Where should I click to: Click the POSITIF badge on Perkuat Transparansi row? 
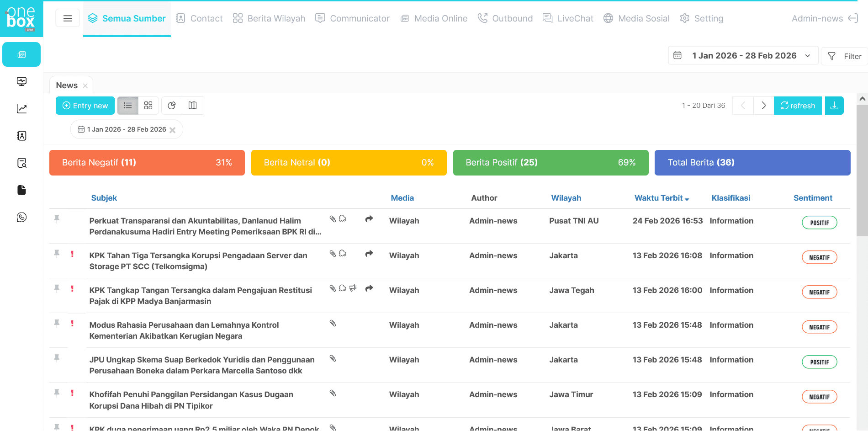[820, 223]
